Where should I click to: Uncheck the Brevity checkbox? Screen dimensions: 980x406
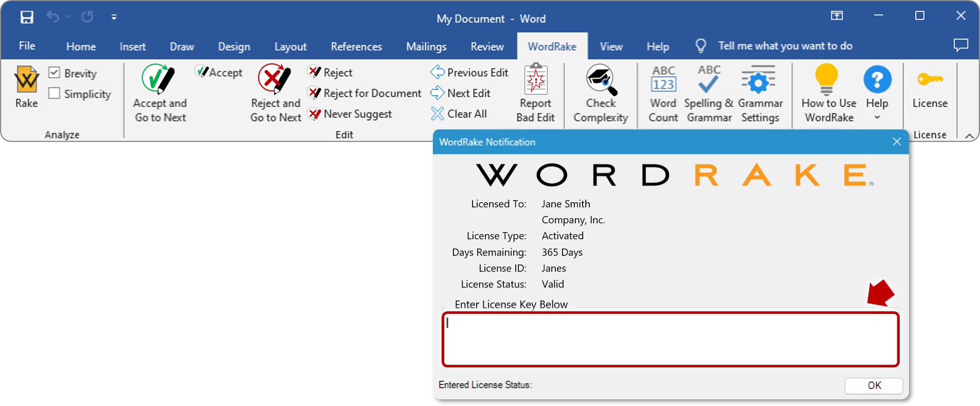pos(54,73)
